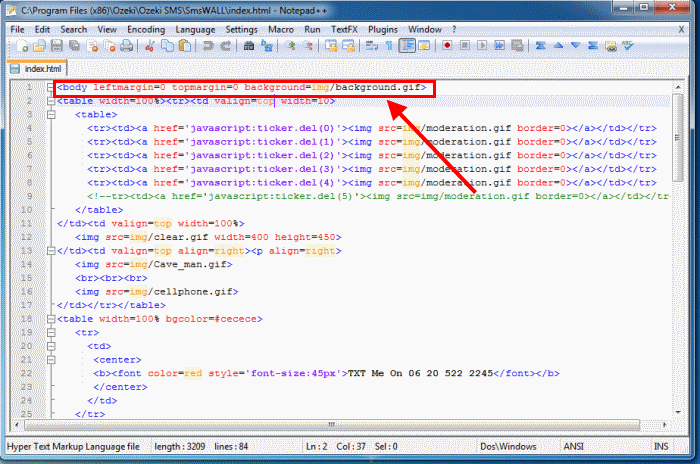Click the Close All documents icon

point(109,46)
